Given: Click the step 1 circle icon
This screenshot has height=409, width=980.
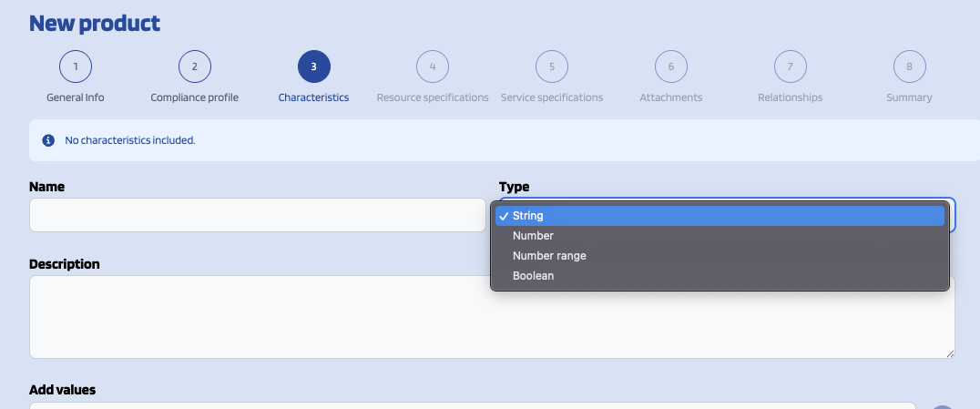Looking at the screenshot, I should click(76, 66).
